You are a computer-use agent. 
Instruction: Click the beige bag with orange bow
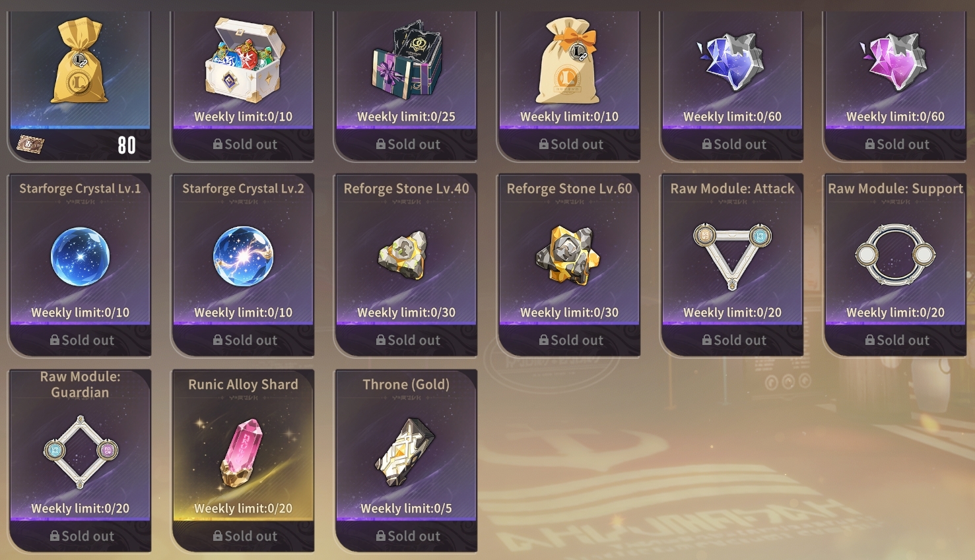click(569, 61)
